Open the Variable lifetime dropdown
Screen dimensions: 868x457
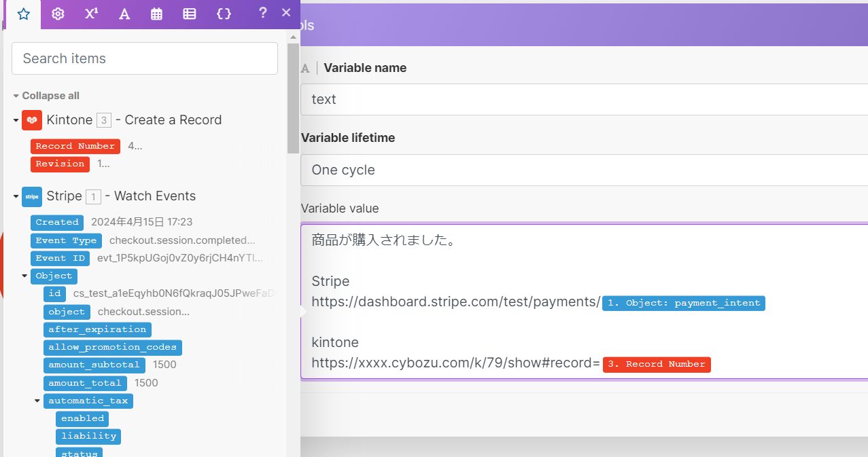584,170
